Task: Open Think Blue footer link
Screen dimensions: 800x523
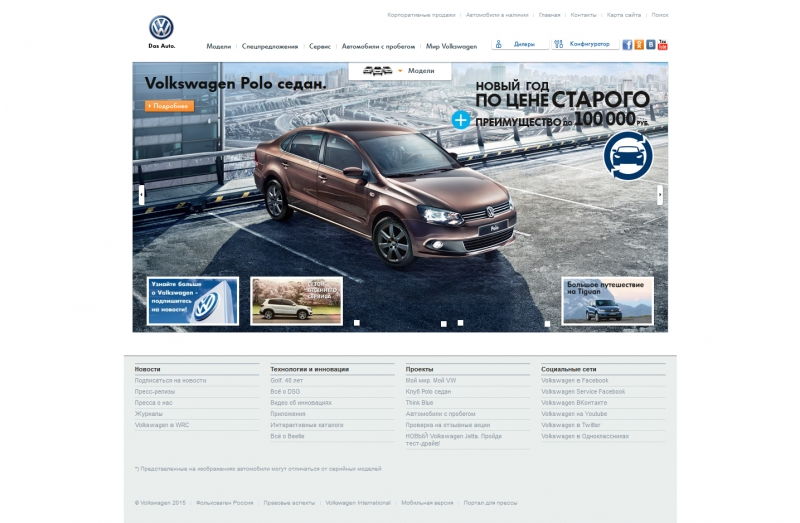Action: tap(419, 403)
